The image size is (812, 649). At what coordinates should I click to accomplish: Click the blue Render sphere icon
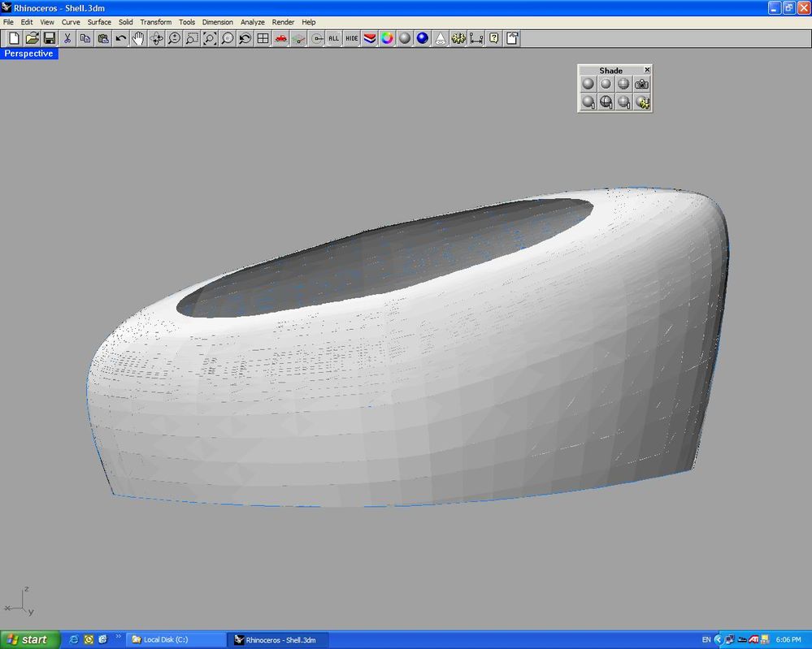423,38
